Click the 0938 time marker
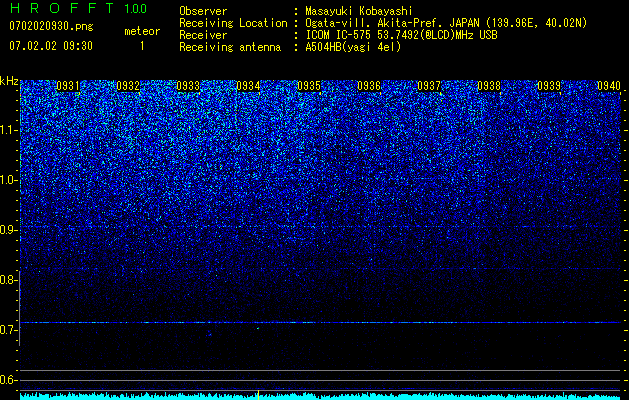This screenshot has height=400, width=629. [489, 86]
